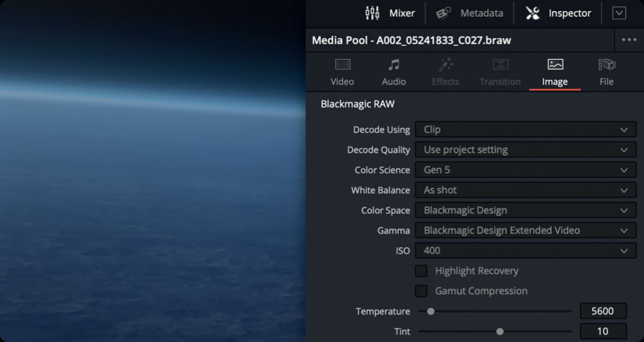Select the Transition tab
Viewport: 644px width, 342px height.
[x=500, y=72]
